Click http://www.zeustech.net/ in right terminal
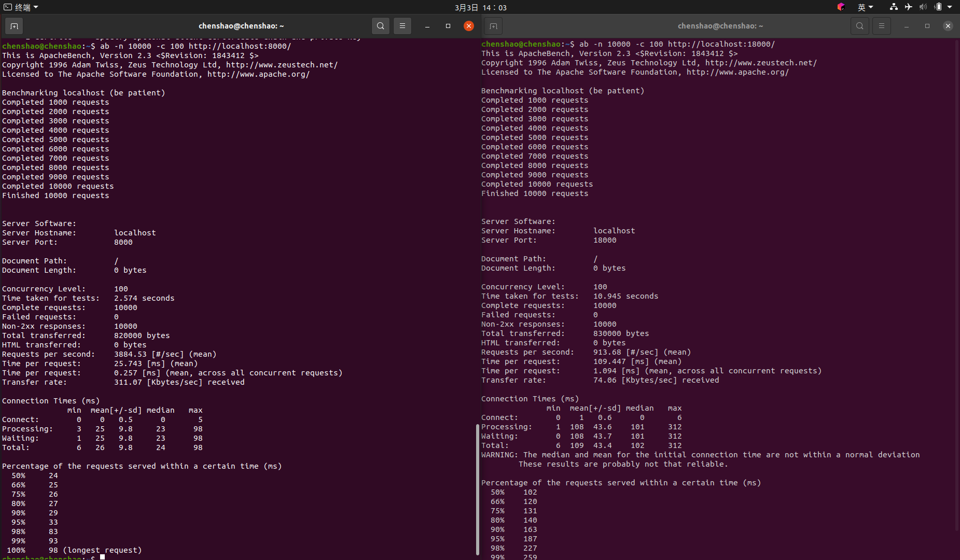Viewport: 960px width, 560px height. pos(761,63)
